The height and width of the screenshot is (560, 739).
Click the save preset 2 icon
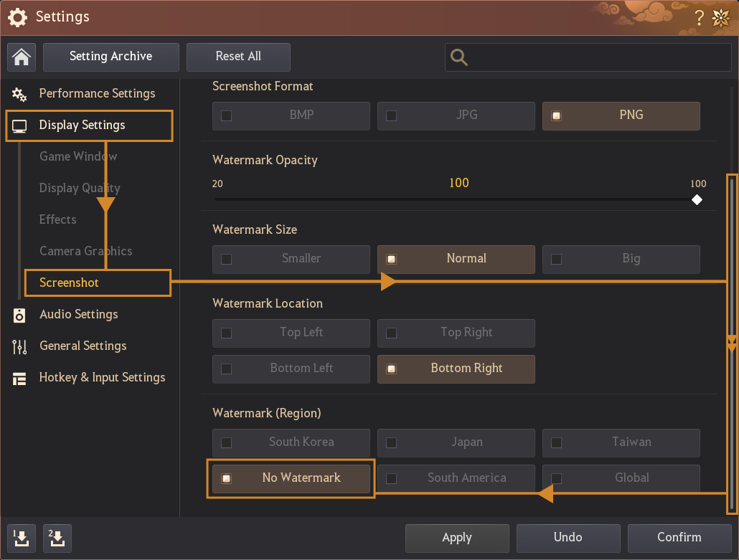coord(57,538)
